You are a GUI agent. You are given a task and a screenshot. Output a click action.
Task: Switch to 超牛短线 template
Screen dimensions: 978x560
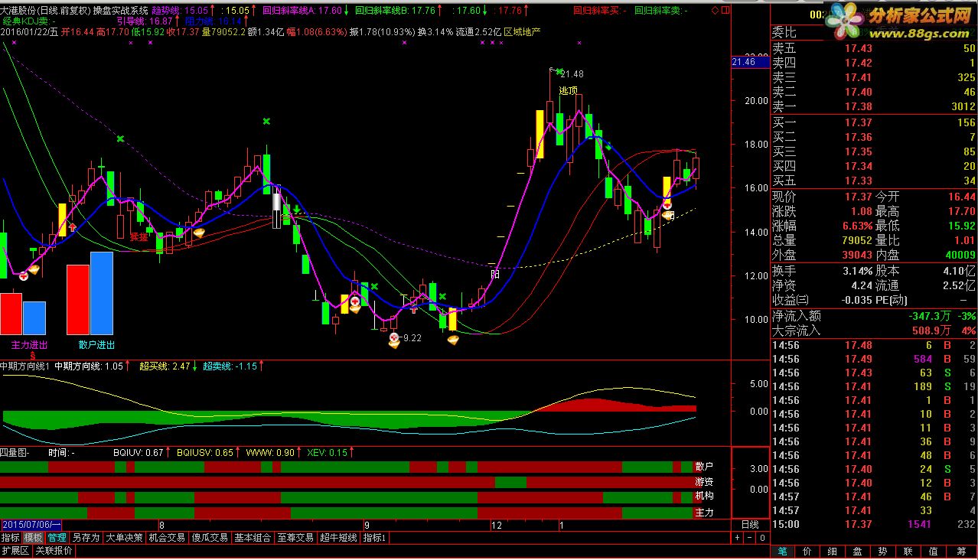[x=338, y=538]
